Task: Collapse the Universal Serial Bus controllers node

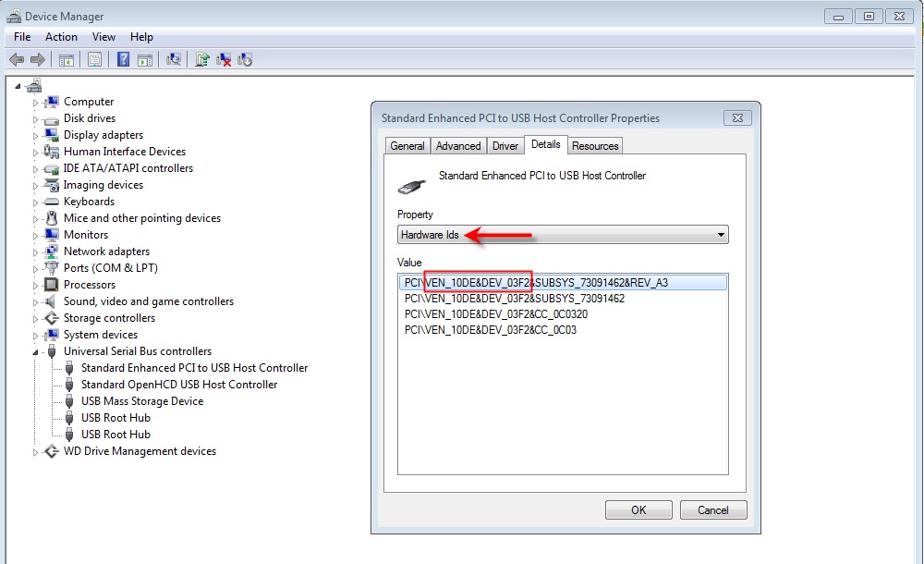Action: tap(35, 352)
